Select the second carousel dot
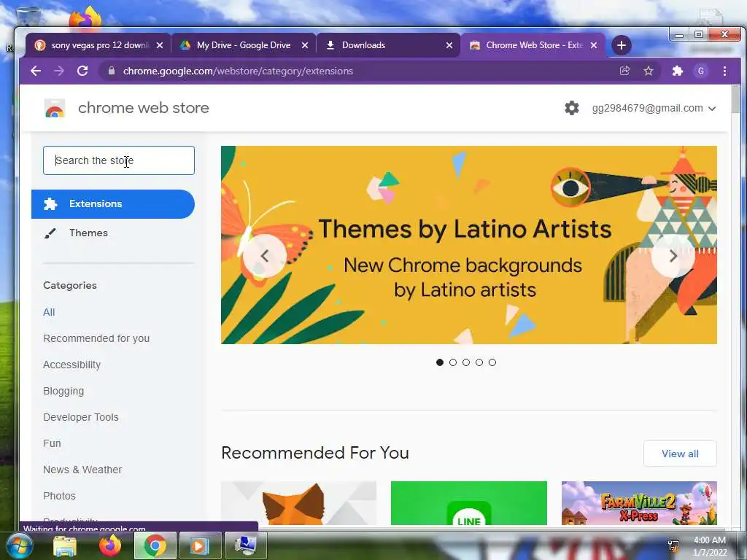 [453, 362]
